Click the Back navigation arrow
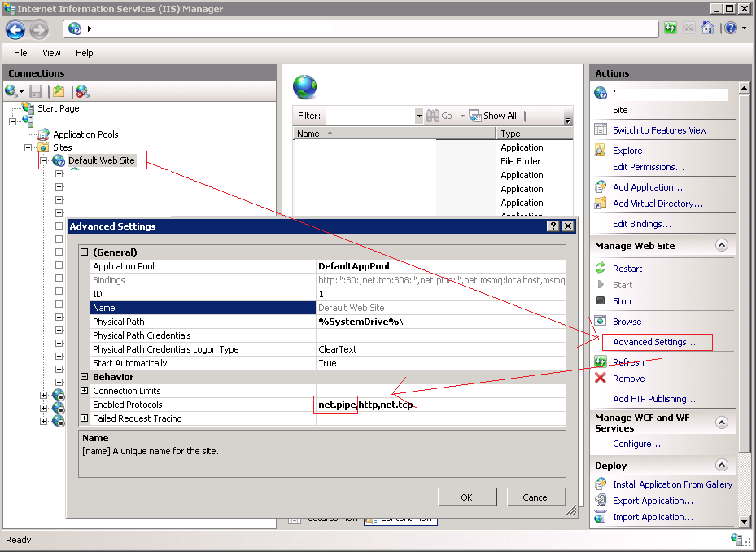Image resolution: width=756 pixels, height=552 pixels. pos(15,29)
